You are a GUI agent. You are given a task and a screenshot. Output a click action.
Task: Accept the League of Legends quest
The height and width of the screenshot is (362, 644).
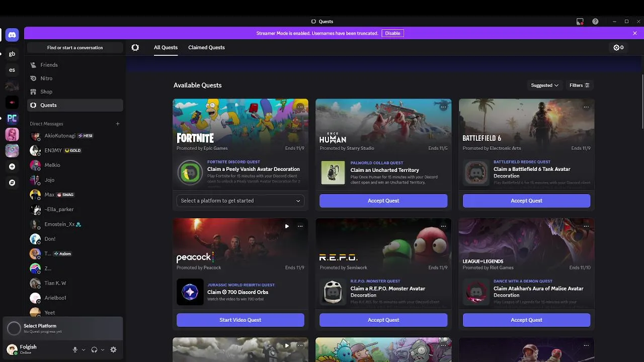526,320
